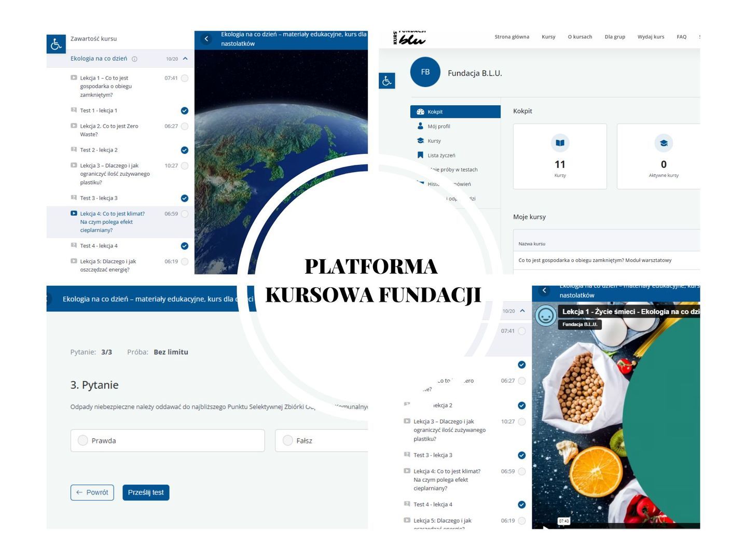Click the quiz icon of Test 2 - lekcja 2
Image resolution: width=747 pixels, height=560 pixels.
point(74,149)
